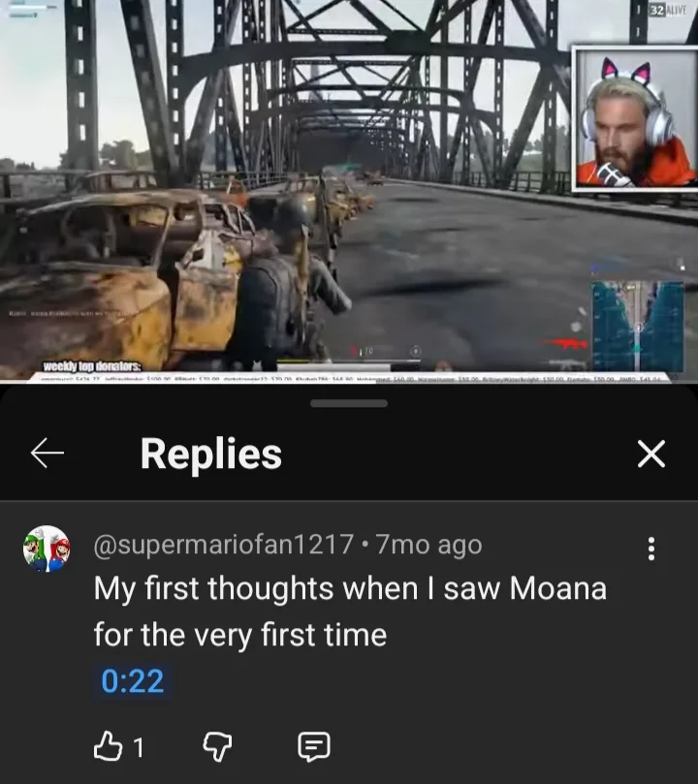Tap the in-game minimap
This screenshot has width=698, height=784.
tap(638, 326)
